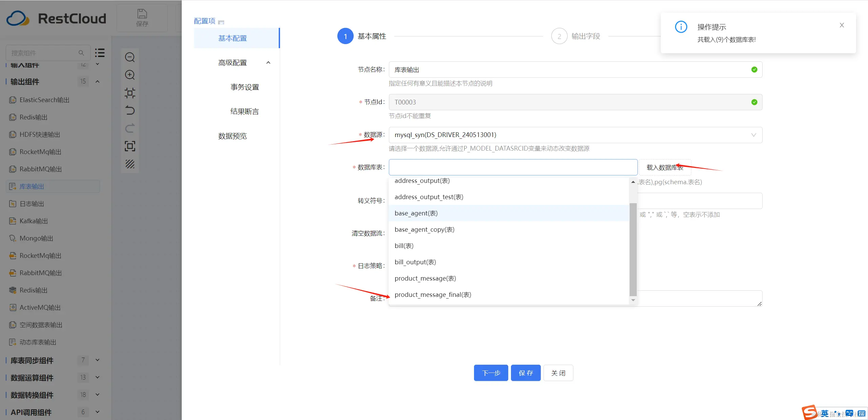The height and width of the screenshot is (420, 868).
Task: Select product_message_final table option
Action: (433, 294)
